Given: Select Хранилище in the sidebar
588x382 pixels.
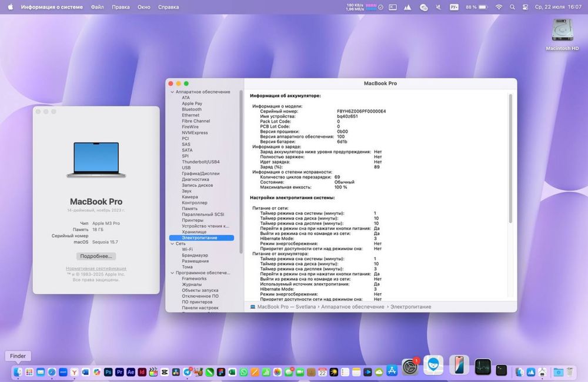Looking at the screenshot, I should pos(194,232).
